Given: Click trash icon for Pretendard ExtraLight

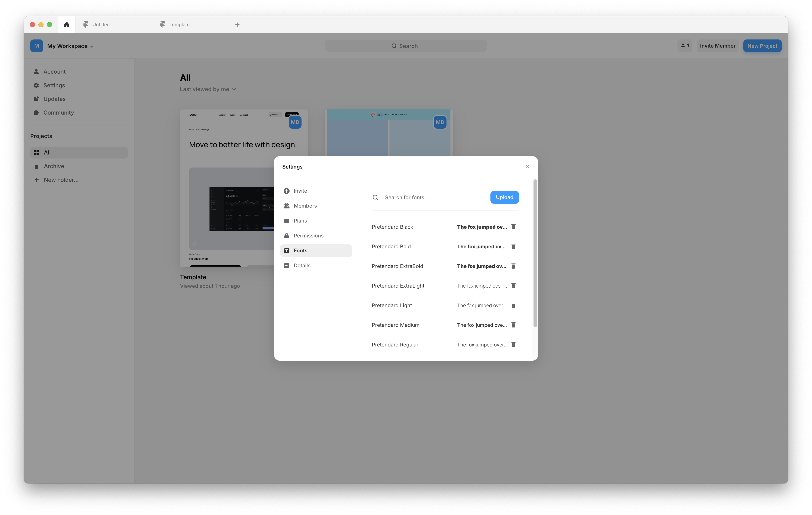Looking at the screenshot, I should [x=513, y=285].
